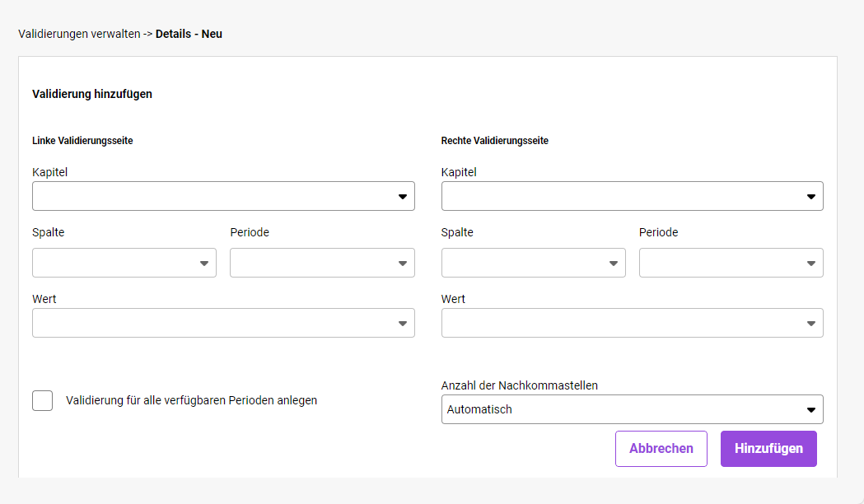Open the left side Kapitel dropdown

click(x=223, y=196)
